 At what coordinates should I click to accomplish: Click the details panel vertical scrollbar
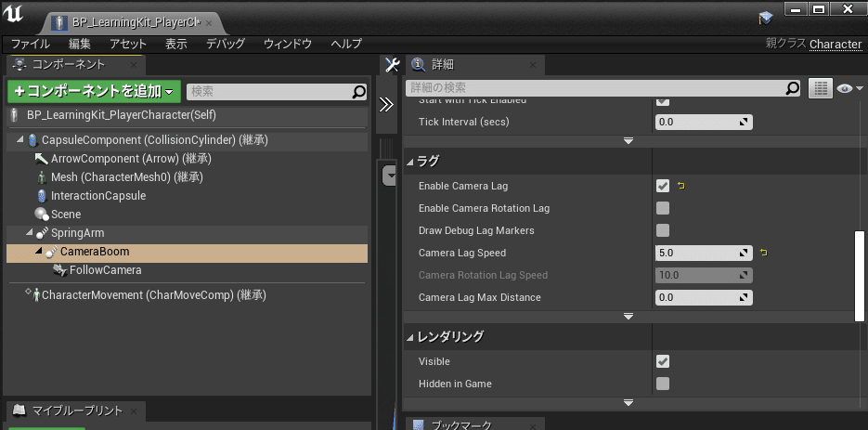(860, 276)
